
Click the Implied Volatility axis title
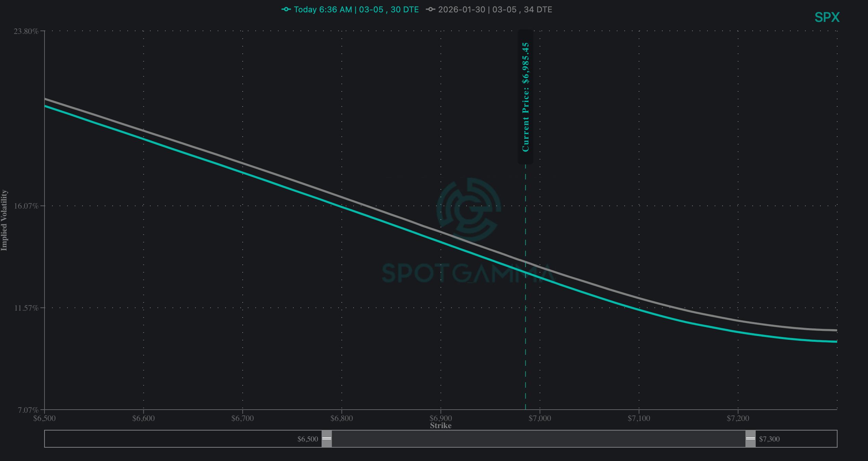pos(4,220)
